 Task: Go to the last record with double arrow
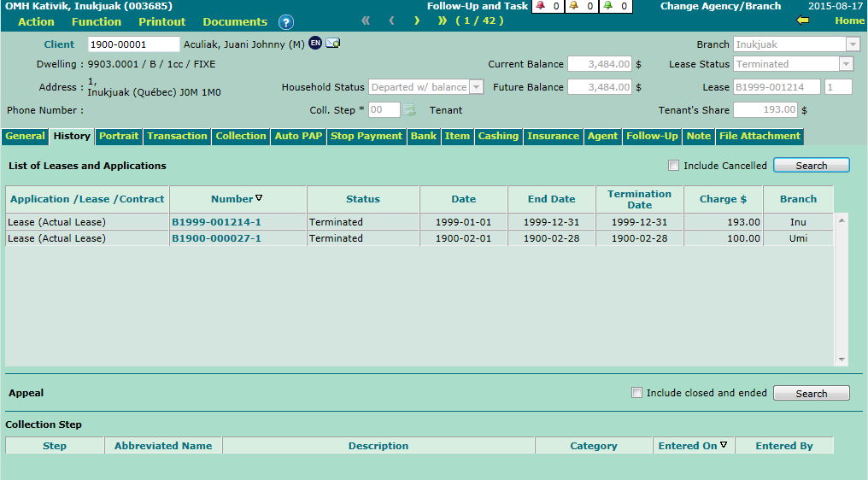coord(443,20)
